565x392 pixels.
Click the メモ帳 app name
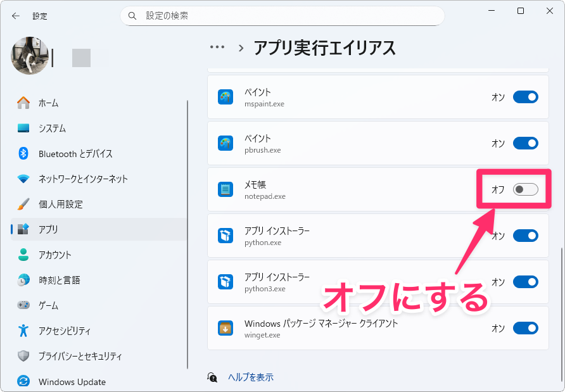[x=255, y=185]
